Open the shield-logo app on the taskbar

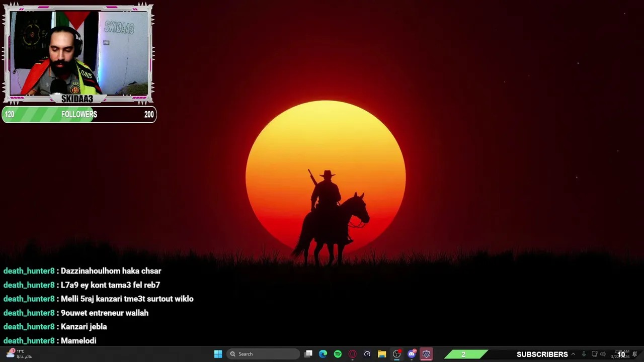[x=426, y=354]
